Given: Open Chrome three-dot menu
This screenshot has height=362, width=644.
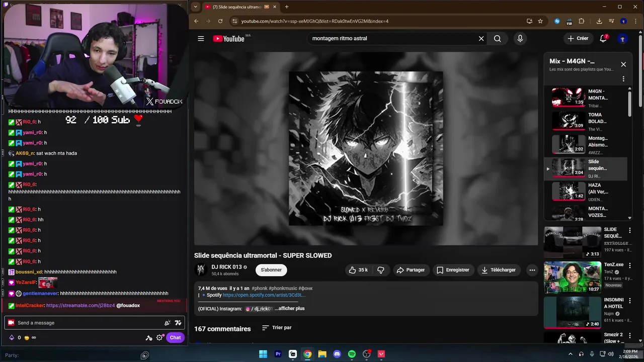Looking at the screenshot, I should pos(636,21).
